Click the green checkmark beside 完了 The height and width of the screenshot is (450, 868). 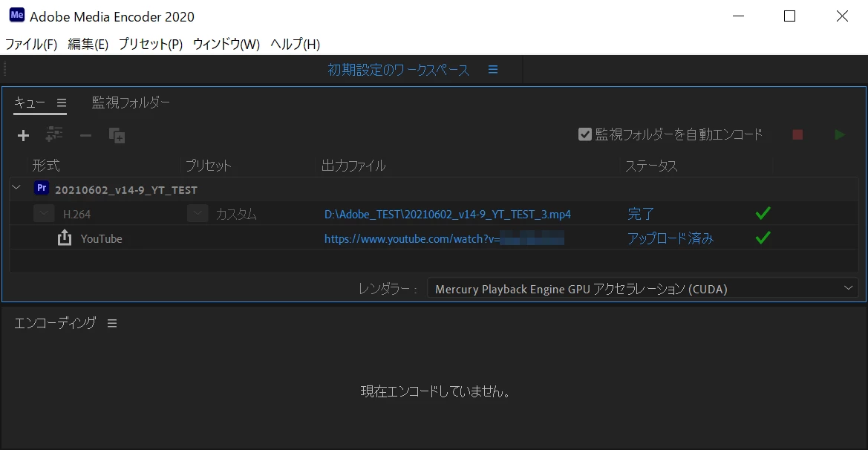(x=763, y=213)
